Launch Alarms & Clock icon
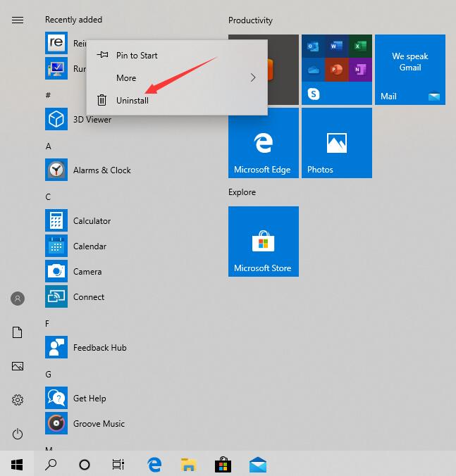The width and height of the screenshot is (456, 476). (x=56, y=170)
